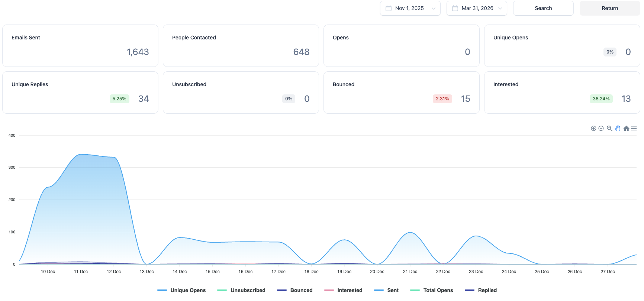Select the magnifier selection zoom tool

point(609,129)
